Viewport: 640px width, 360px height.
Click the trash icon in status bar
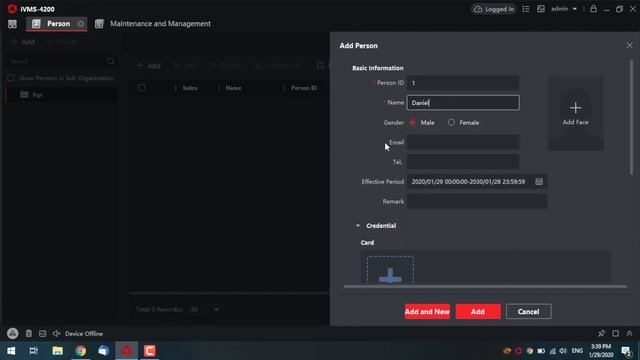pyautogui.click(x=29, y=333)
